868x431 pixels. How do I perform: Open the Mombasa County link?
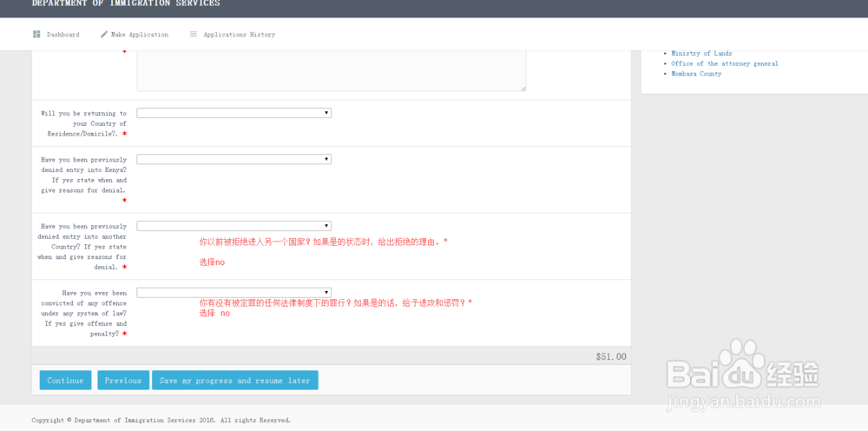pyautogui.click(x=696, y=74)
